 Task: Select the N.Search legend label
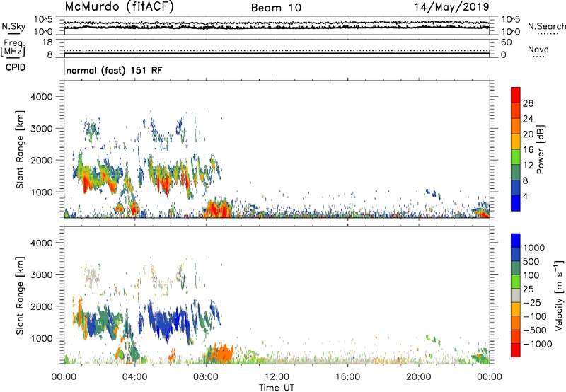(546, 26)
